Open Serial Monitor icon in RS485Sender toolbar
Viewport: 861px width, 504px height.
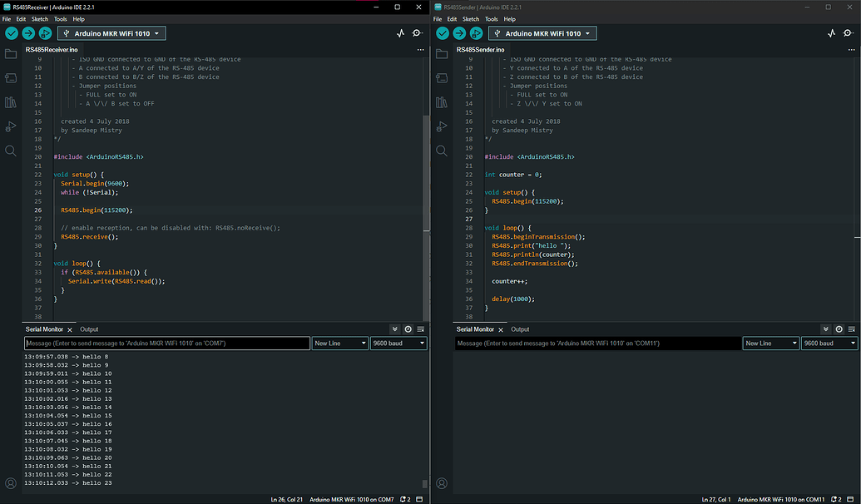(x=849, y=33)
